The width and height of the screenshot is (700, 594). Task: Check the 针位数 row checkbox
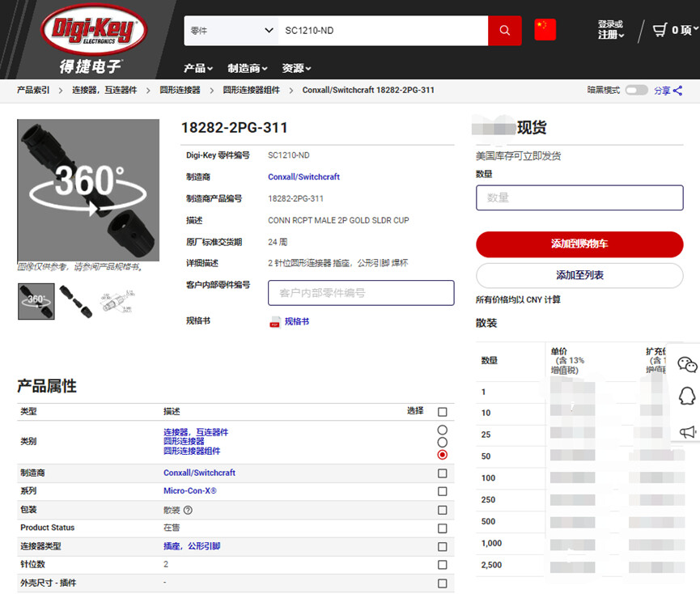[443, 565]
